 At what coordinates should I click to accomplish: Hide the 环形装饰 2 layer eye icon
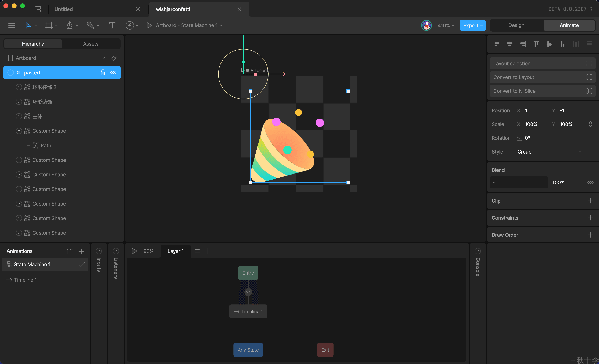click(x=113, y=87)
